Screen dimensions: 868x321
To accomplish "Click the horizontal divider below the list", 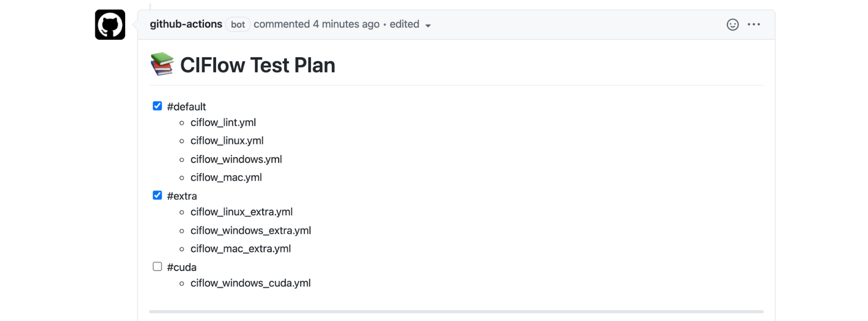I will [x=456, y=311].
